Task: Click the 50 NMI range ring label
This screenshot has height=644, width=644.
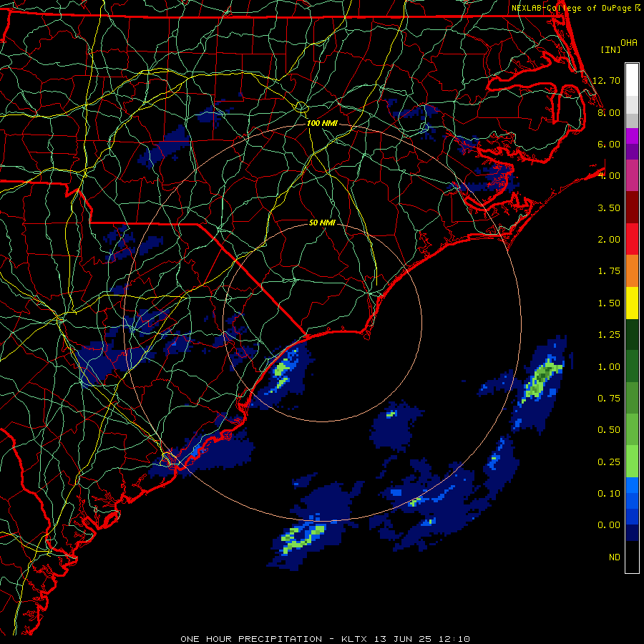Action: [x=322, y=223]
